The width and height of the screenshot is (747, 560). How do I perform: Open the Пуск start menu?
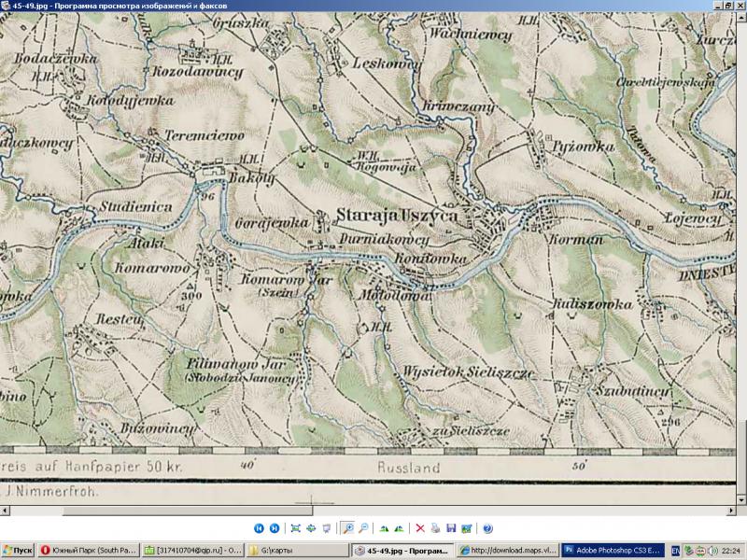pos(19,551)
